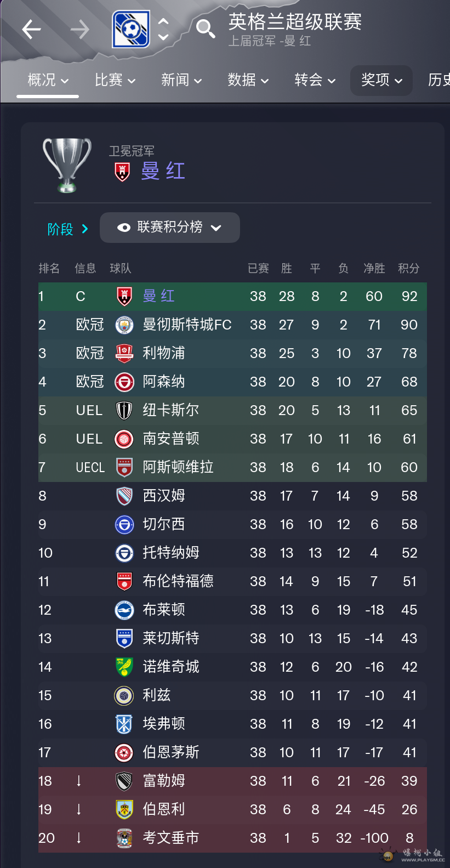Toggle the eye icon beside 联赛积分榜

[124, 228]
